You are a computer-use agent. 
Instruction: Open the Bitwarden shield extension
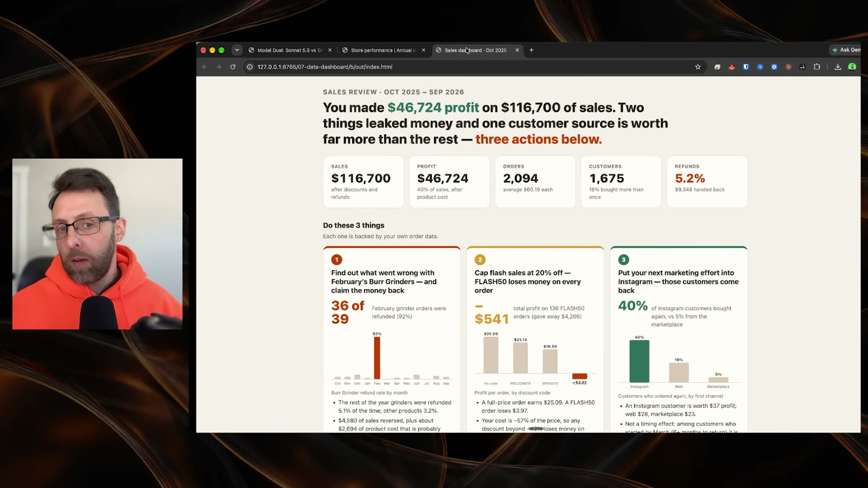746,67
